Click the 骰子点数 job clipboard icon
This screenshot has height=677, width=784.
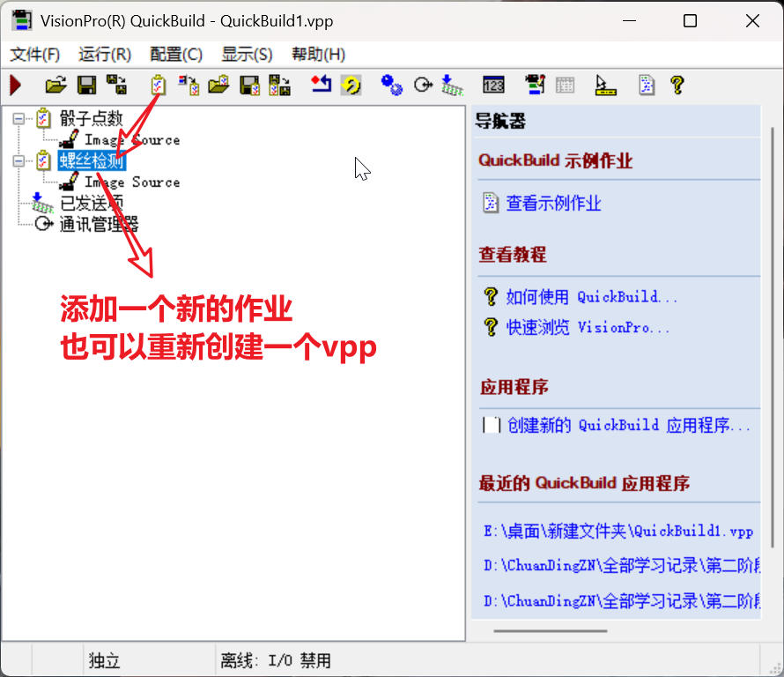click(x=44, y=119)
